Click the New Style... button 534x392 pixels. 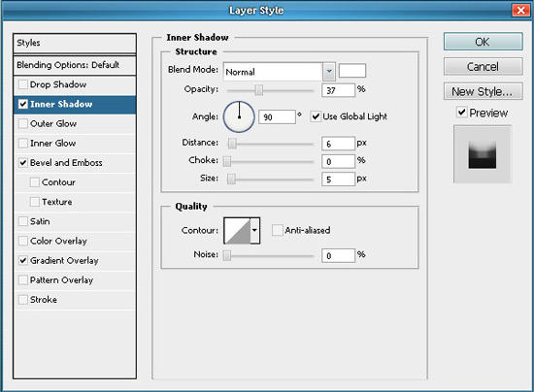point(483,91)
